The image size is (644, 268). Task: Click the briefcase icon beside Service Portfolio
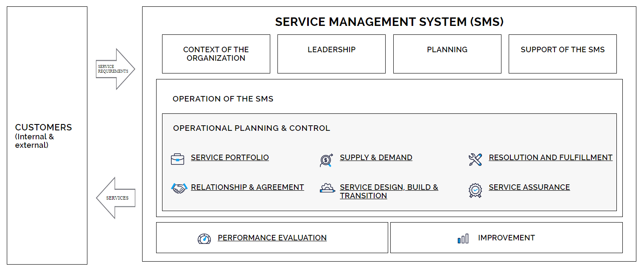[177, 159]
